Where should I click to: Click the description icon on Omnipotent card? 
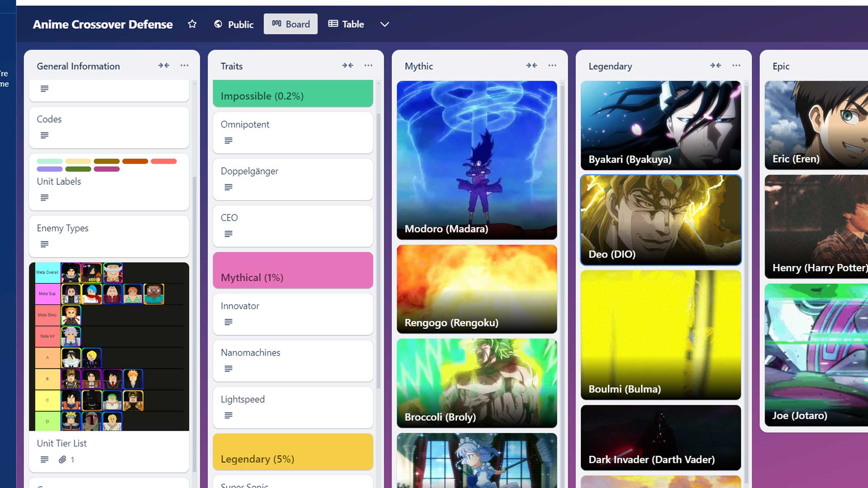click(x=228, y=141)
